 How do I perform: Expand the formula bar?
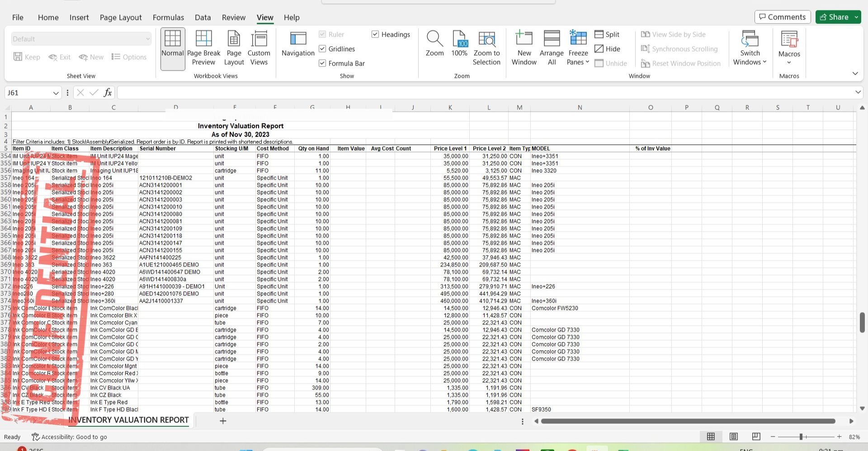point(858,92)
